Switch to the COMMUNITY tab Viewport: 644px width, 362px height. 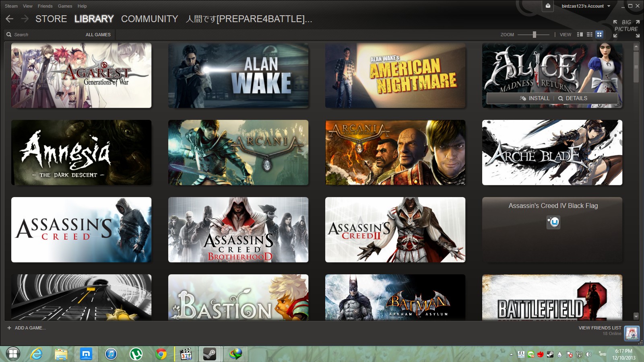pos(149,19)
